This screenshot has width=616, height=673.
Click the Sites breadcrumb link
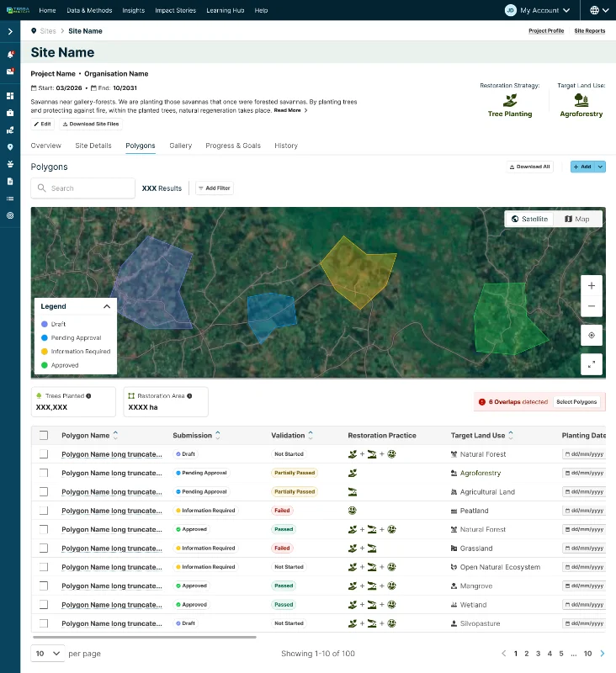tap(48, 31)
